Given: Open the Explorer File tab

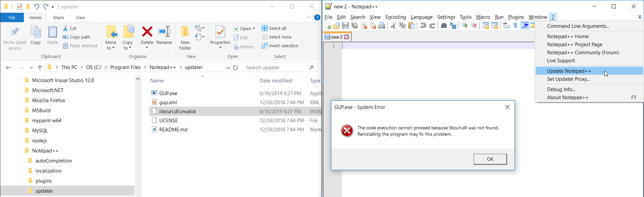Looking at the screenshot, I should point(12,17).
